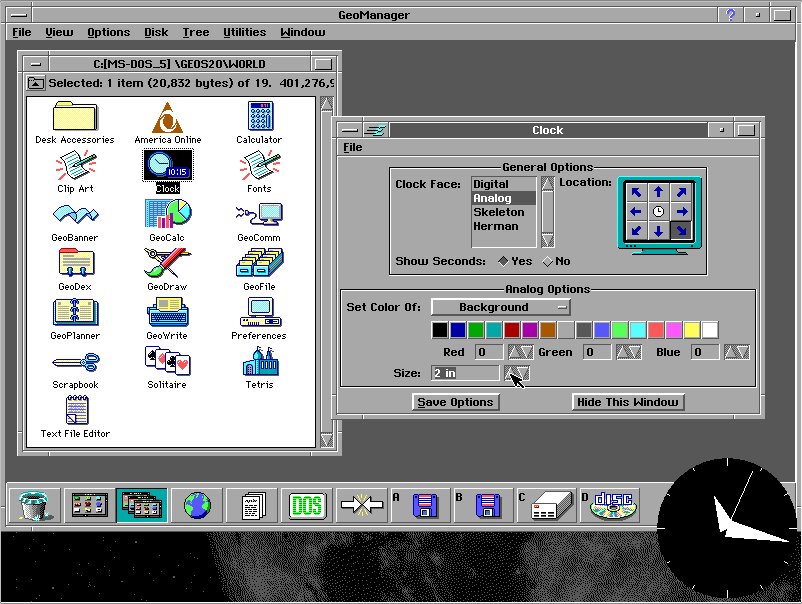The height and width of the screenshot is (604, 802).
Task: Open floppy drive B button
Action: [x=482, y=505]
